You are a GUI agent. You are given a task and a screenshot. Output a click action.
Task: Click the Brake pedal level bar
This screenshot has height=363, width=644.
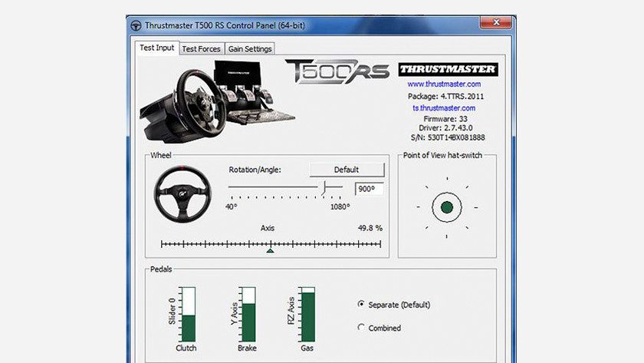point(248,315)
